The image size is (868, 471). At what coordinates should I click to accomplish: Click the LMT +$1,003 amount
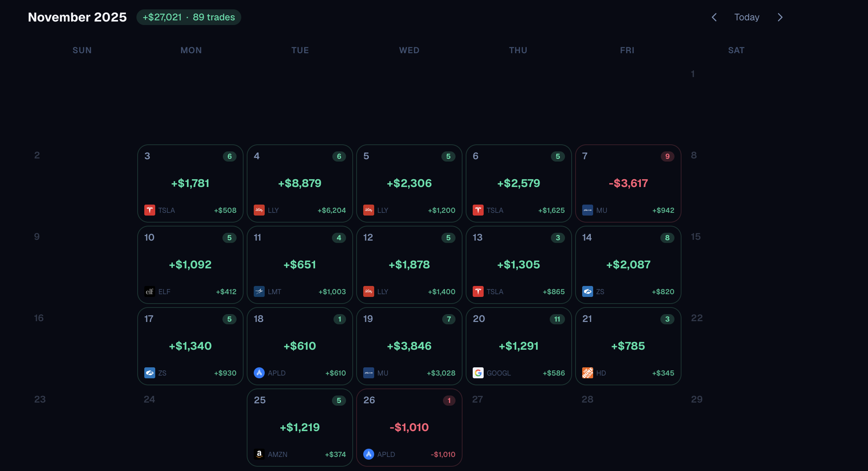pos(332,291)
